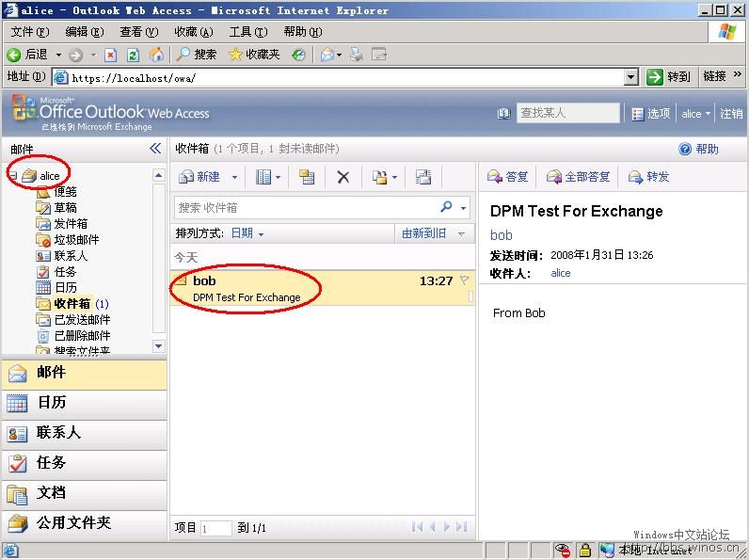Click the 全部答复 (Reply All) button
Image resolution: width=749 pixels, height=560 pixels.
coord(579,177)
